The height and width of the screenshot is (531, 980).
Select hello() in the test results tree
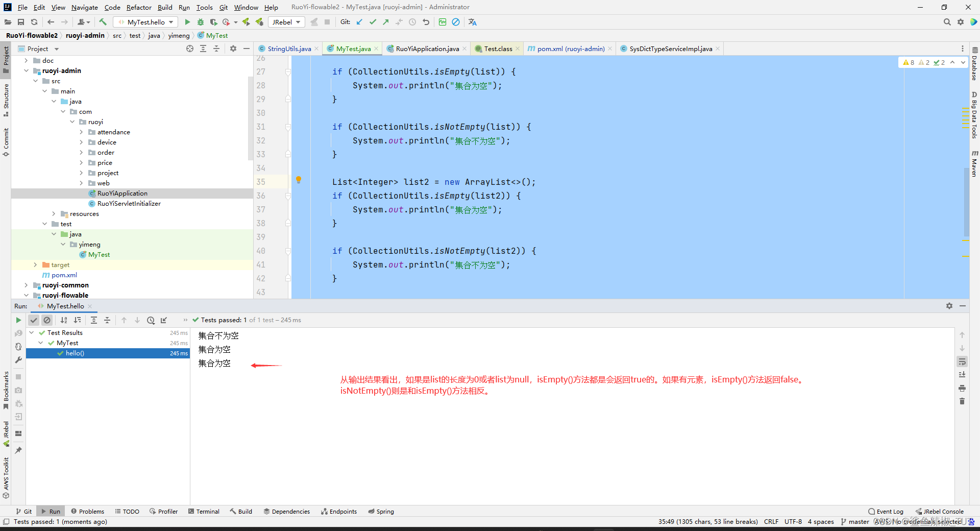pyautogui.click(x=75, y=353)
